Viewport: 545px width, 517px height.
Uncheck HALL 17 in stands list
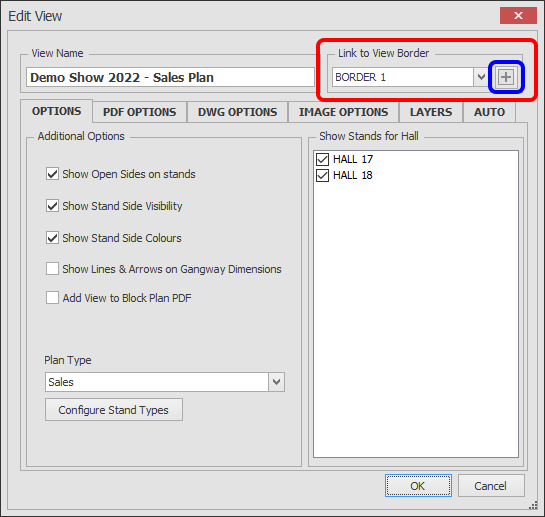point(322,159)
